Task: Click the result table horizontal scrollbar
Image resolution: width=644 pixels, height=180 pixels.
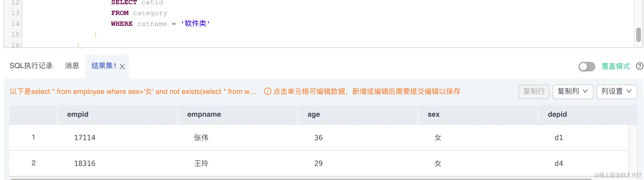Action: point(301,179)
